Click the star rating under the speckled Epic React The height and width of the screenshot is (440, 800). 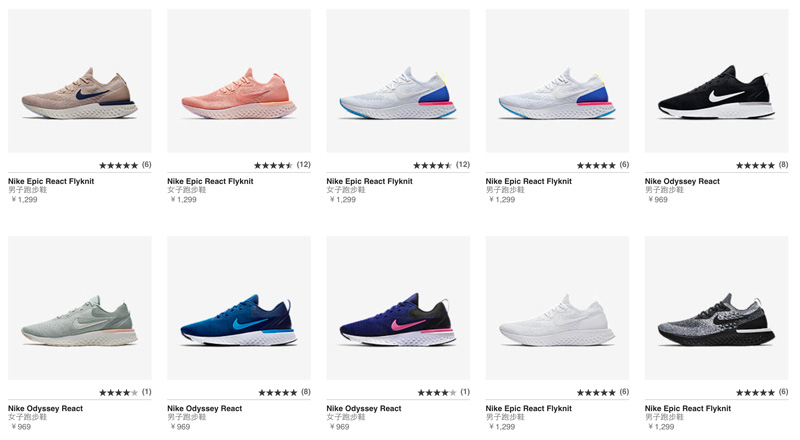coord(755,392)
